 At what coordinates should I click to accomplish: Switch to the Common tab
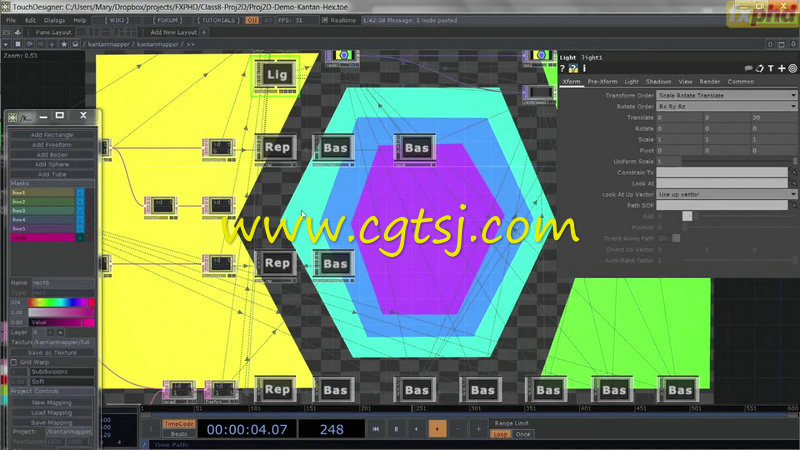(x=741, y=82)
